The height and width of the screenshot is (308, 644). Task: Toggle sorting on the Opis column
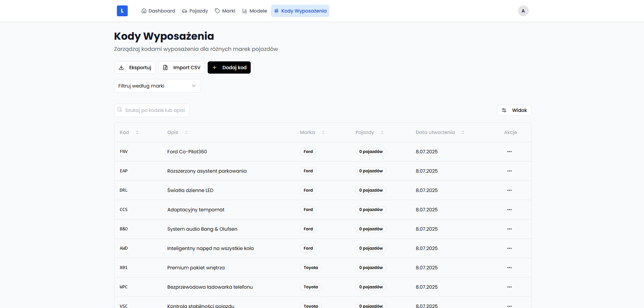(186, 132)
